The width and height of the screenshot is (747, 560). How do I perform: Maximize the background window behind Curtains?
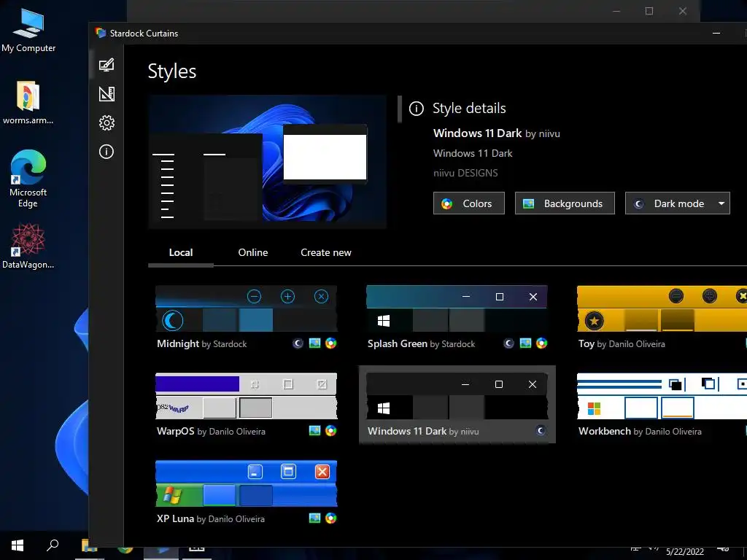(x=649, y=11)
